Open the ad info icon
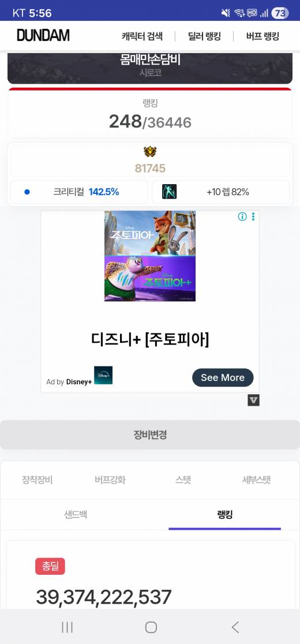 pyautogui.click(x=242, y=216)
